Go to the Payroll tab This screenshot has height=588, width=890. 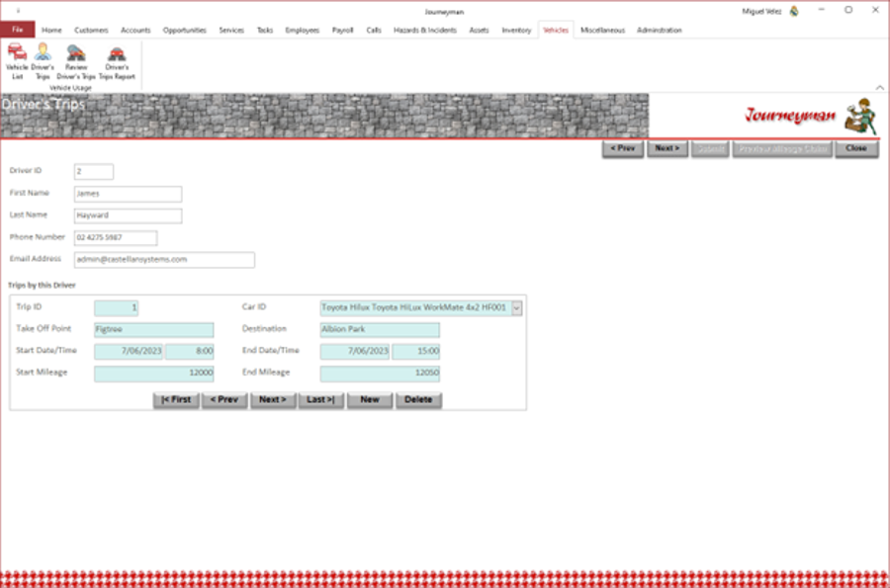(343, 30)
